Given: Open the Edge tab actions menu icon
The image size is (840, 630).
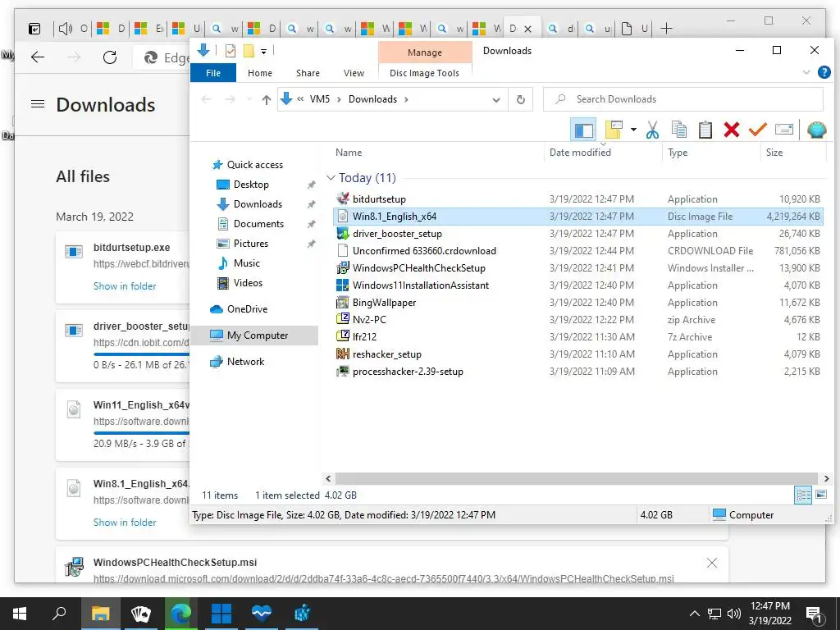Looking at the screenshot, I should (34, 29).
